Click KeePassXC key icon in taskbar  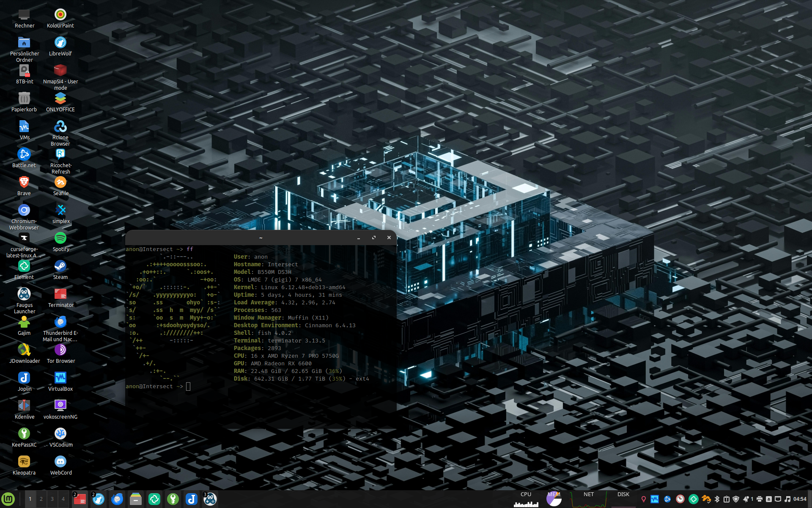click(x=173, y=500)
